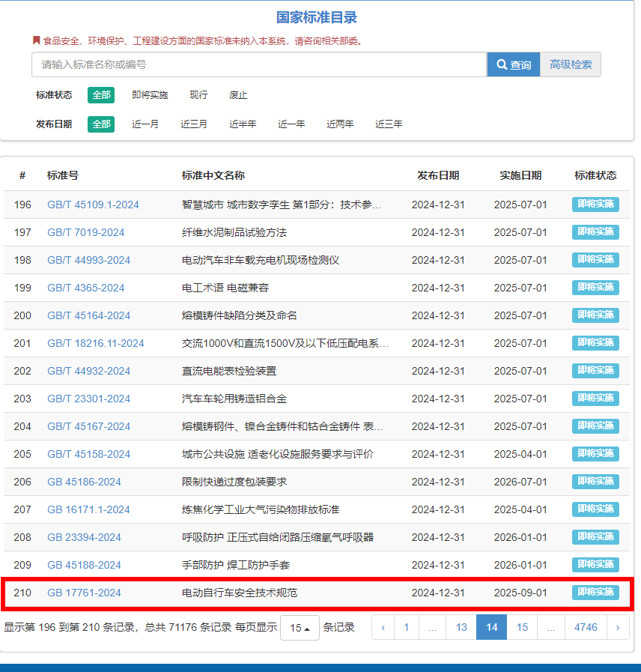
Task: Click the right pagination arrow
Action: (x=617, y=627)
